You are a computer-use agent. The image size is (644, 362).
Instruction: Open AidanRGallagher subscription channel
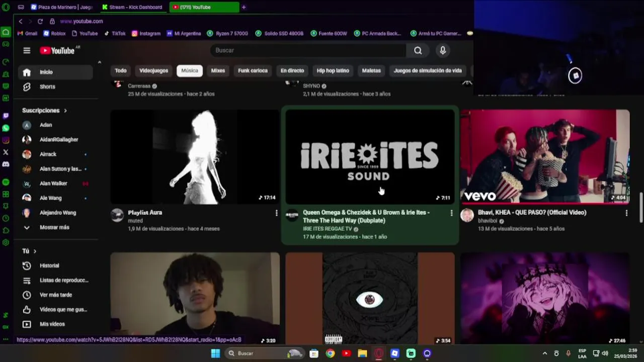coord(55,140)
